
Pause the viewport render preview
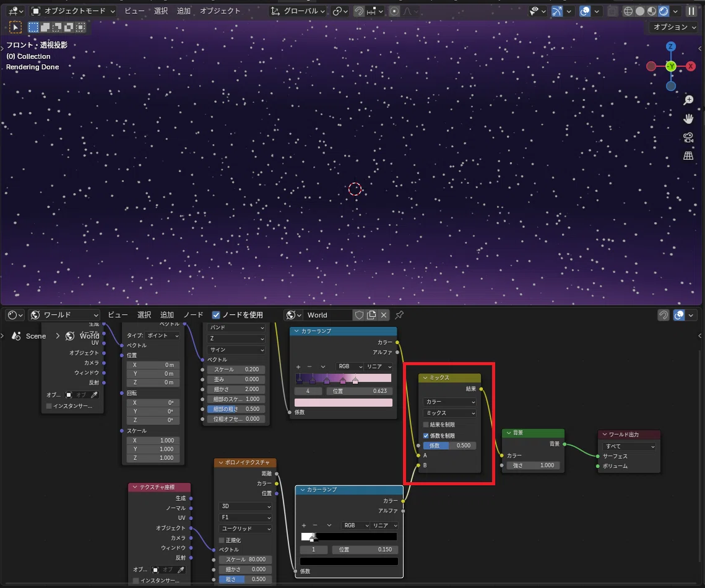(691, 11)
